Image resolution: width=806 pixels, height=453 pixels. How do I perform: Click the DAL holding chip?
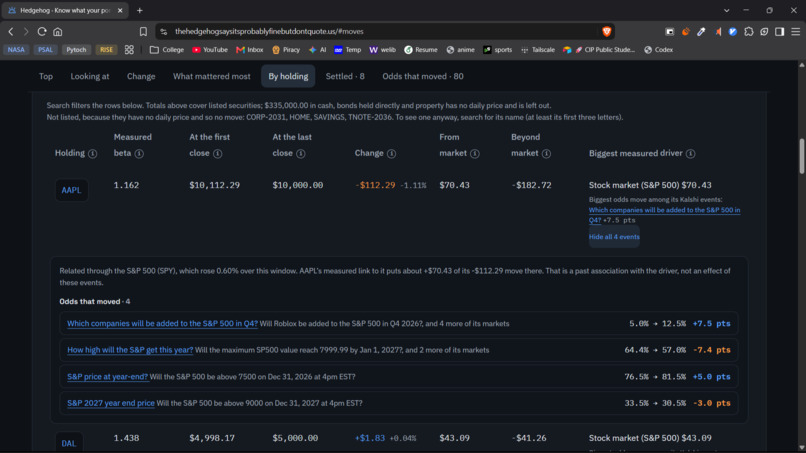(x=69, y=443)
